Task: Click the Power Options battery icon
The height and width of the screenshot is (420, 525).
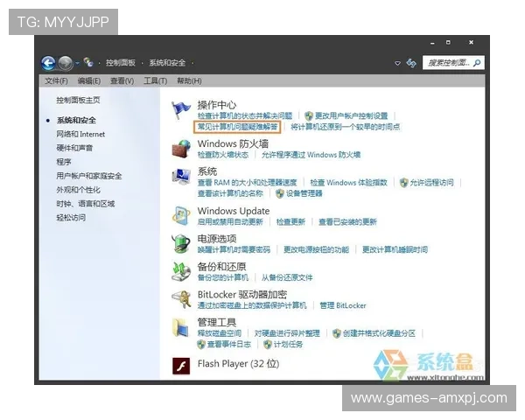Action: click(181, 243)
